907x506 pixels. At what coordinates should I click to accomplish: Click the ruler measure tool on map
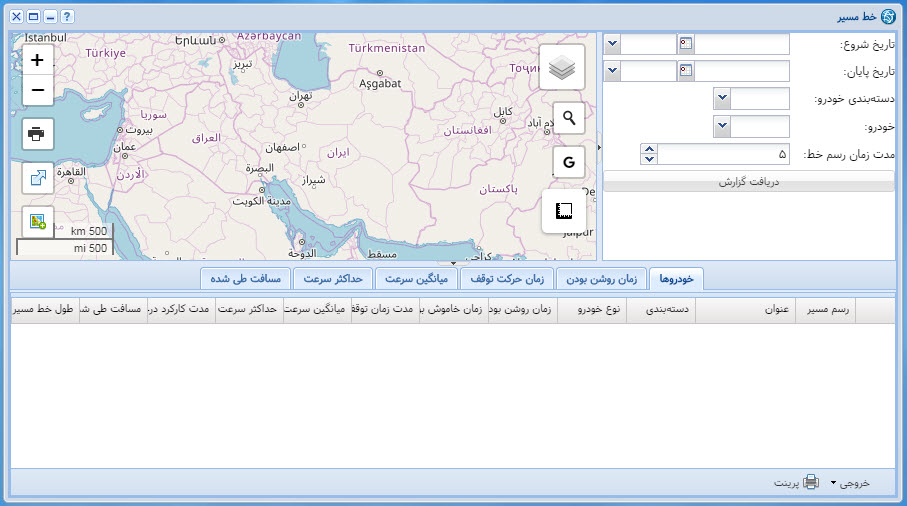(x=563, y=211)
